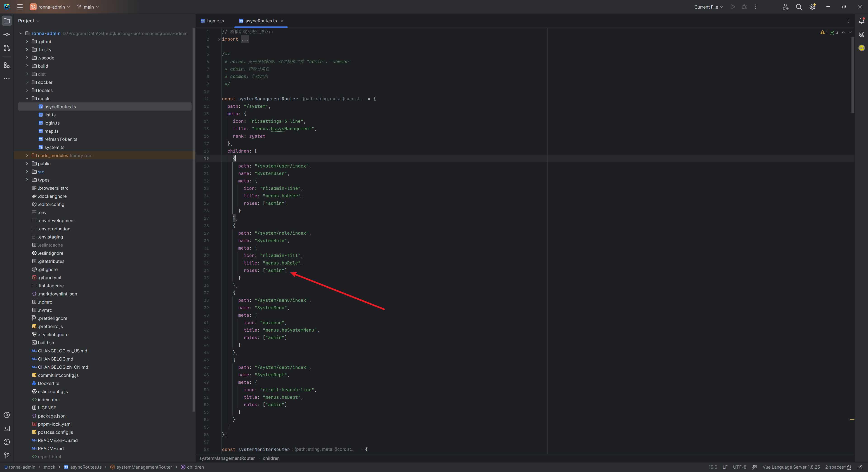Select asyncRoutes.ts active tab
Image resolution: width=868 pixels, height=472 pixels.
point(260,20)
